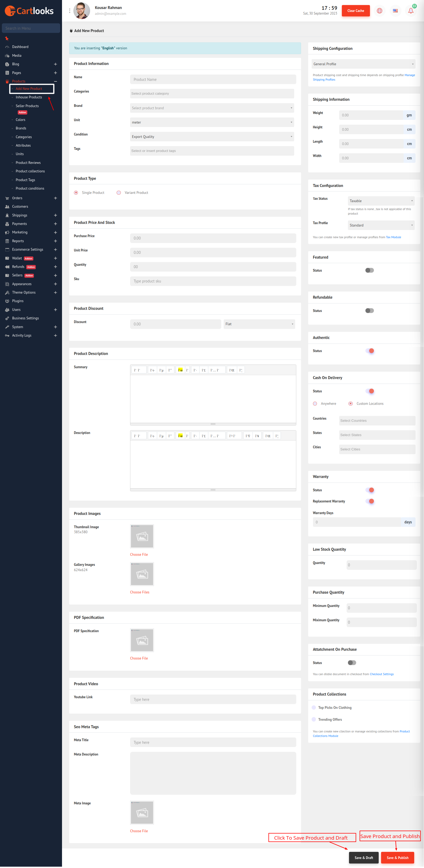
Task: Open the Select product brand dropdown
Action: pyautogui.click(x=212, y=108)
